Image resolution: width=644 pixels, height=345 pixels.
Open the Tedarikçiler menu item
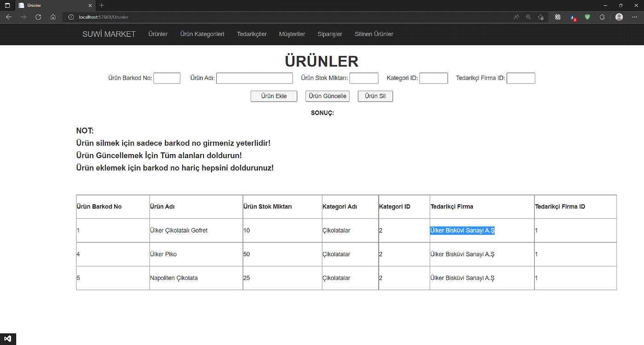252,34
